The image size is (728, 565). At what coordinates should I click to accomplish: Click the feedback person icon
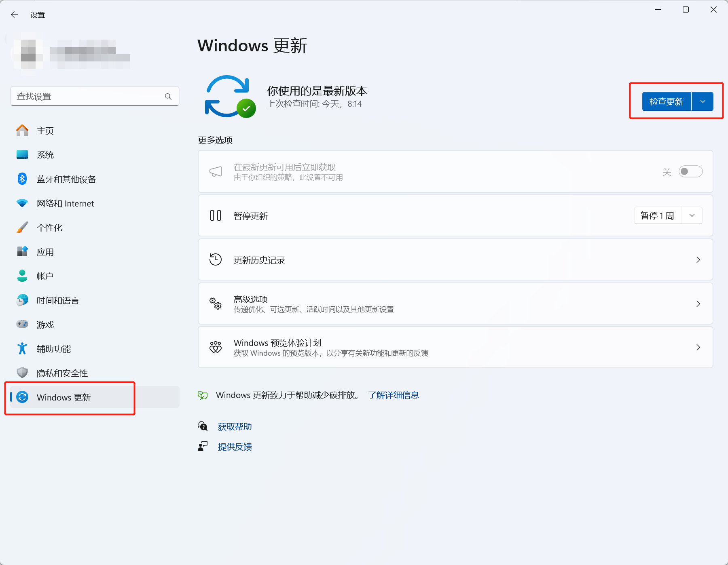tap(203, 446)
